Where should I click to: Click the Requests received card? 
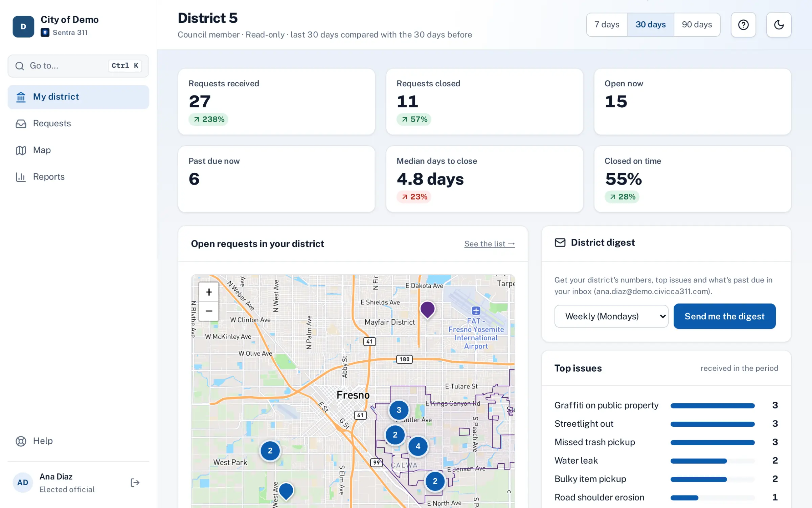[x=276, y=102]
